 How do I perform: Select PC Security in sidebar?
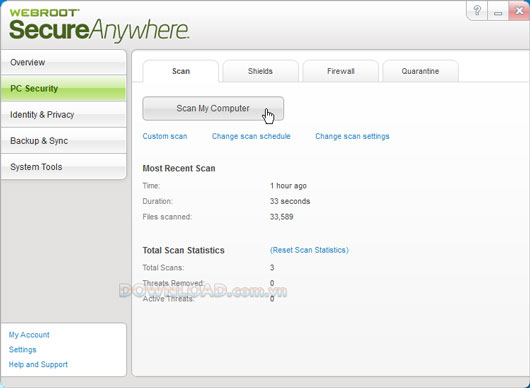(64, 89)
